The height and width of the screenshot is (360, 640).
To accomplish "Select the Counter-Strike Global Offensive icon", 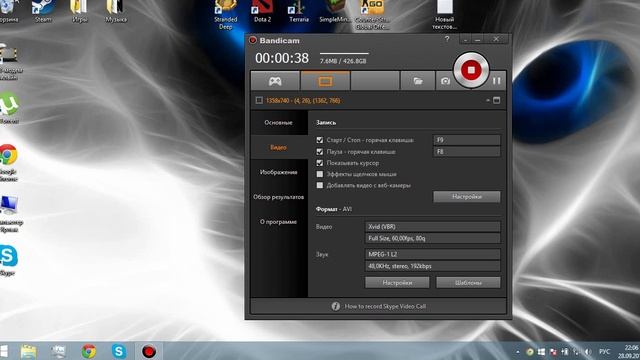I will click(x=372, y=15).
